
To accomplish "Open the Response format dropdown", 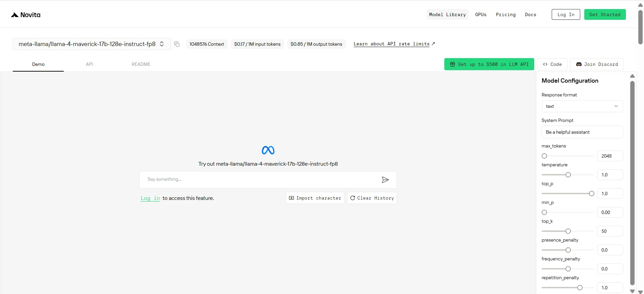I will (x=582, y=106).
